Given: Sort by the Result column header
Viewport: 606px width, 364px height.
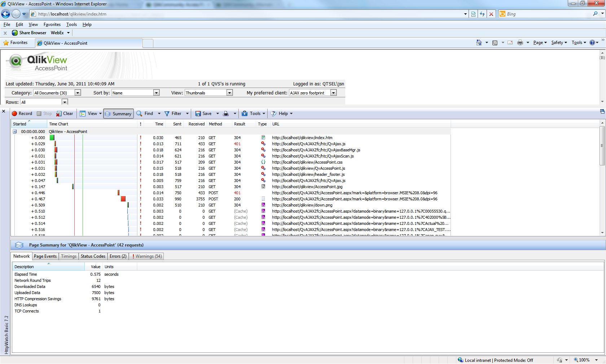Looking at the screenshot, I should click(243, 124).
